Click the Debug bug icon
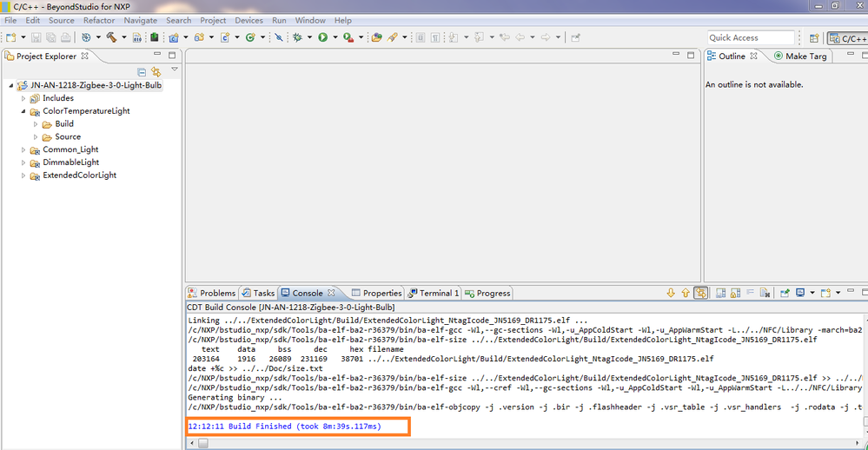 click(x=298, y=37)
